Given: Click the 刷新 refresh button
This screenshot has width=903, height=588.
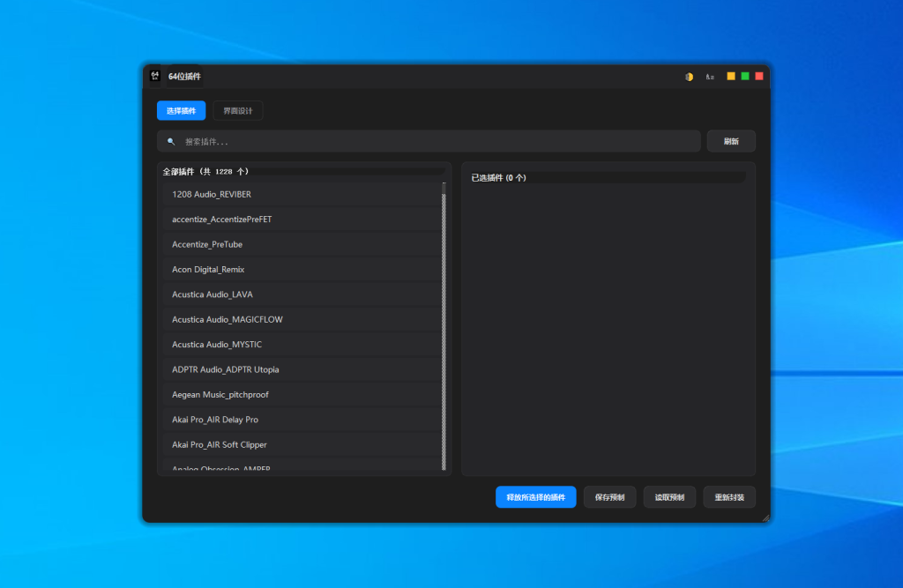Looking at the screenshot, I should [x=731, y=141].
